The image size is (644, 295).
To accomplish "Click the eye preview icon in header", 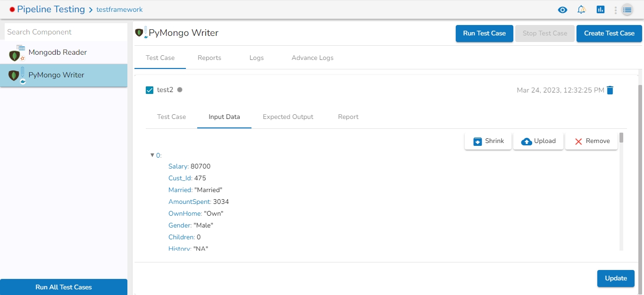I will click(x=562, y=9).
